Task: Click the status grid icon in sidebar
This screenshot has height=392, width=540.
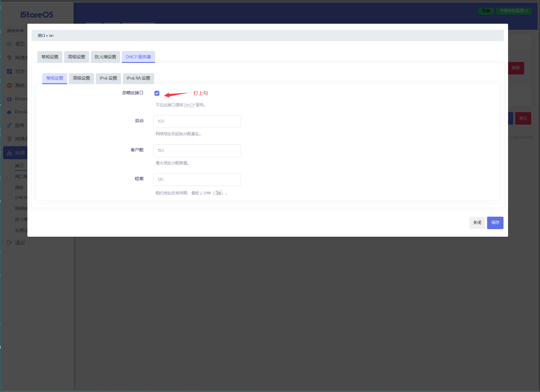Action: click(9, 71)
